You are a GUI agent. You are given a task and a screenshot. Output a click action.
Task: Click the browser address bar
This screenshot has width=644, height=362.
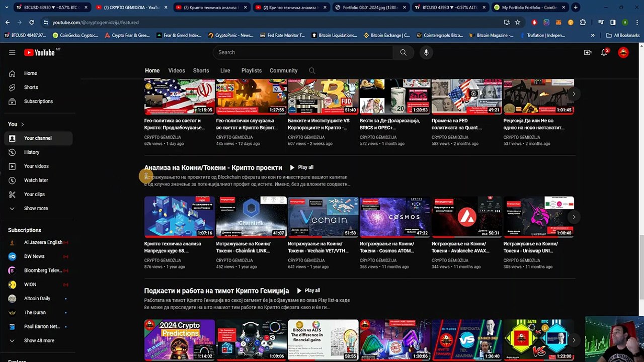[272, 23]
